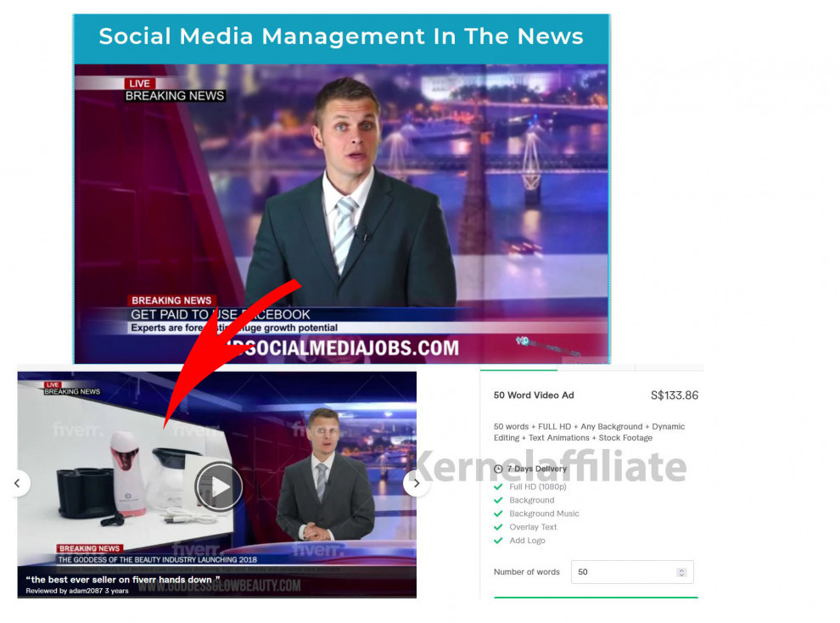Go to previous gallery slide
This screenshot has width=840, height=623.
coord(18,483)
